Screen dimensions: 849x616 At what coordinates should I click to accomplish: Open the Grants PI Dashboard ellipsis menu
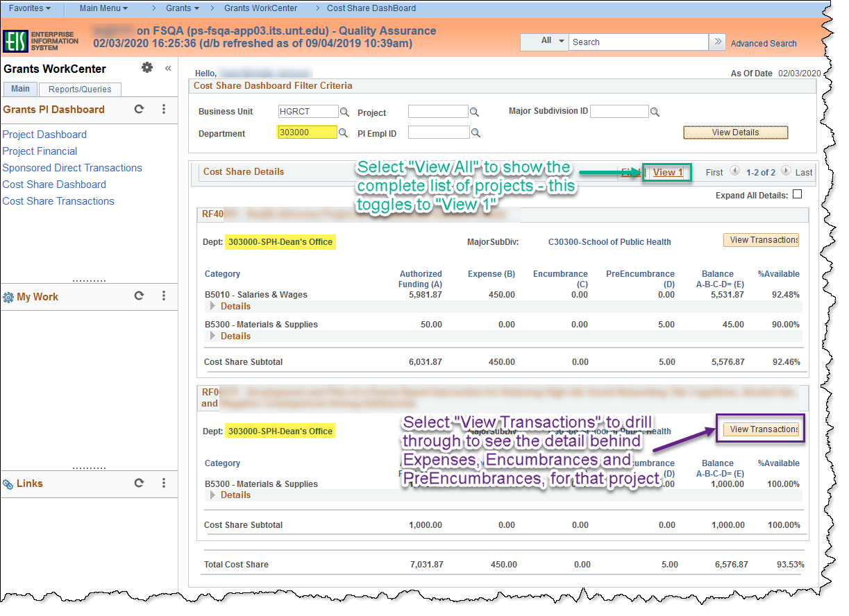pos(163,109)
